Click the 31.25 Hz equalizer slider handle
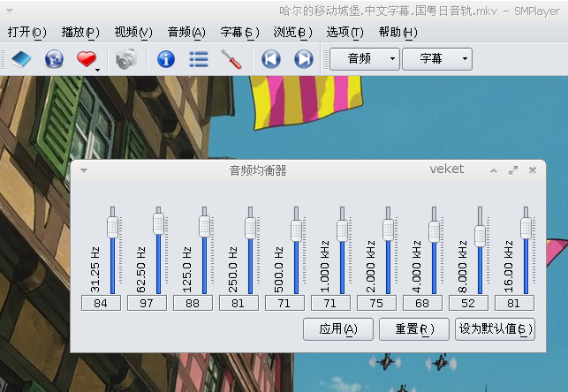This screenshot has width=568, height=392. (112, 227)
